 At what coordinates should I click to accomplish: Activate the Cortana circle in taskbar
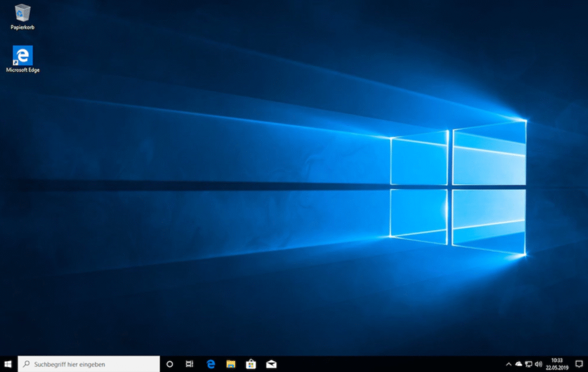tap(169, 364)
